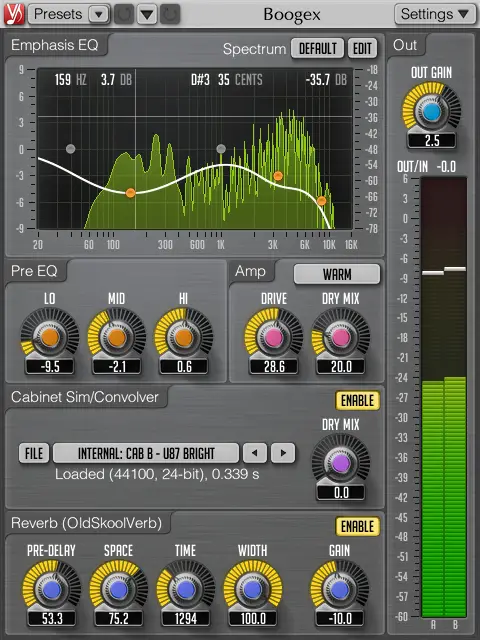
Task: Click the Pre EQ MID knob
Action: tap(117, 337)
